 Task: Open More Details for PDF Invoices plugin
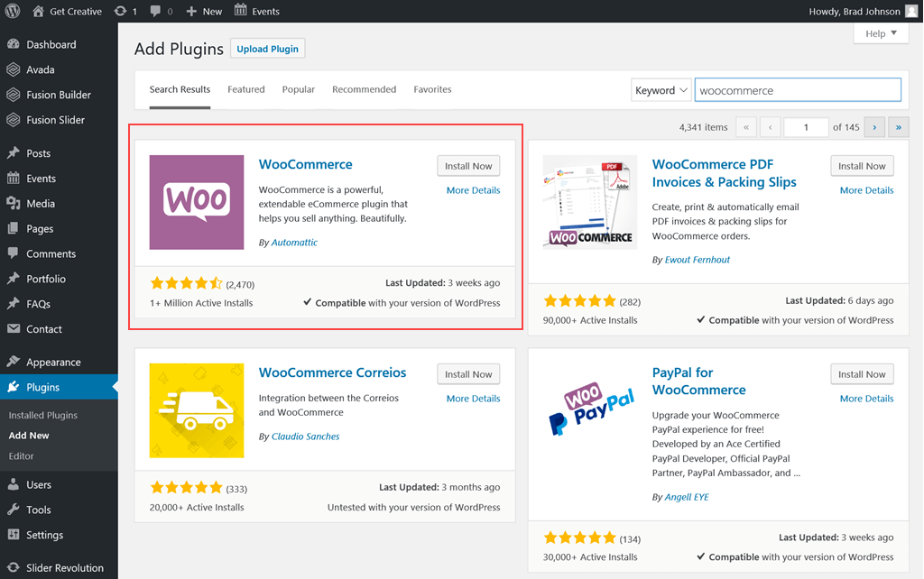867,190
